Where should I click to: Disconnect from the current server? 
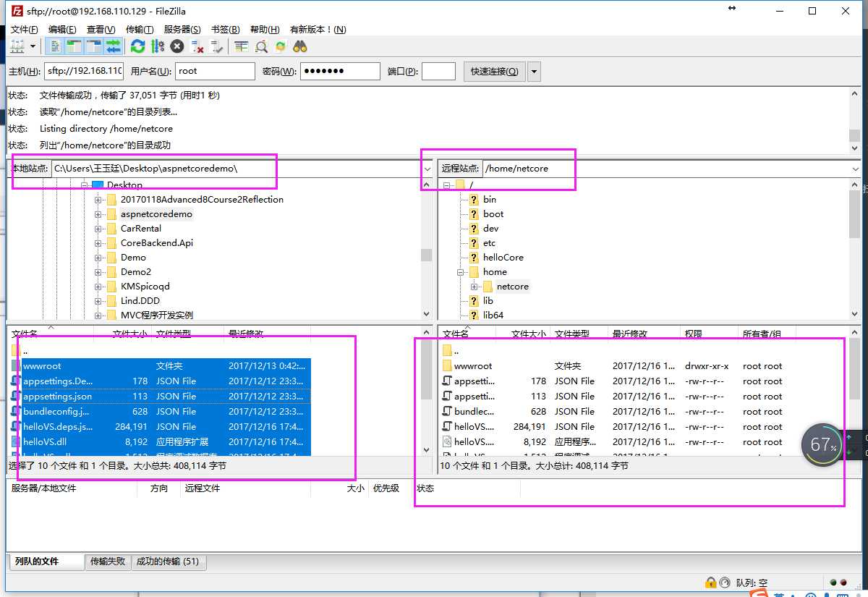pyautogui.click(x=197, y=46)
